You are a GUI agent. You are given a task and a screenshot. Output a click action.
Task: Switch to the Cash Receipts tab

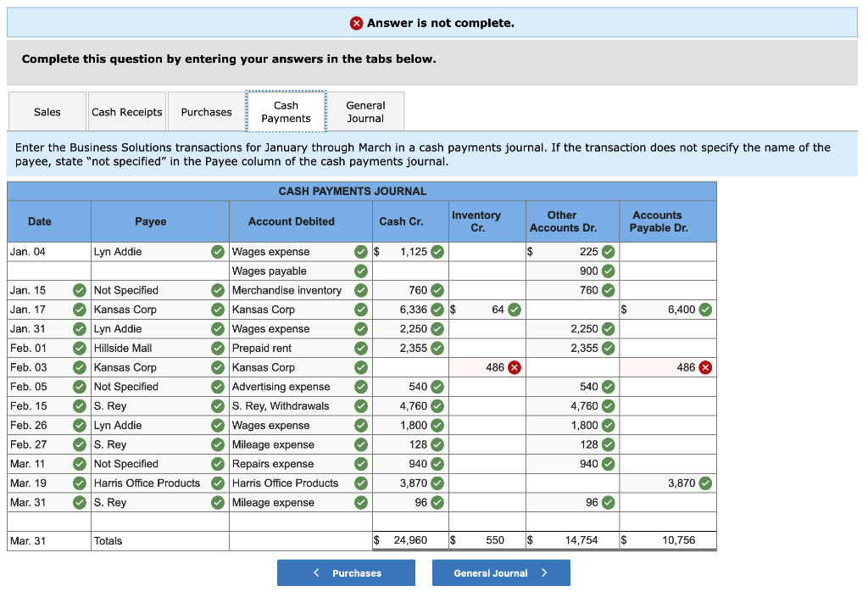coord(127,112)
